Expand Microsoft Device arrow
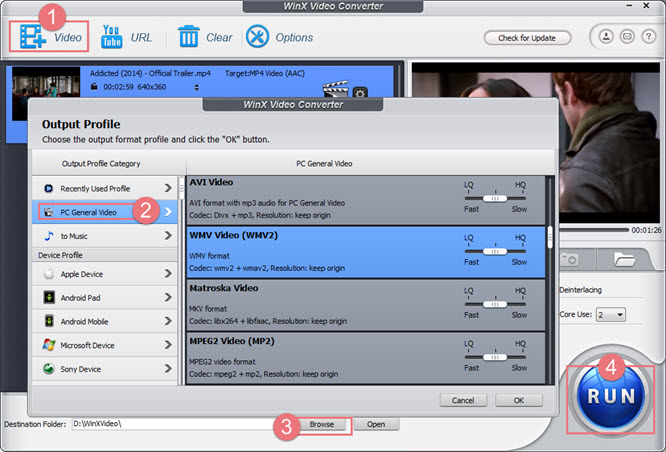 click(x=168, y=345)
